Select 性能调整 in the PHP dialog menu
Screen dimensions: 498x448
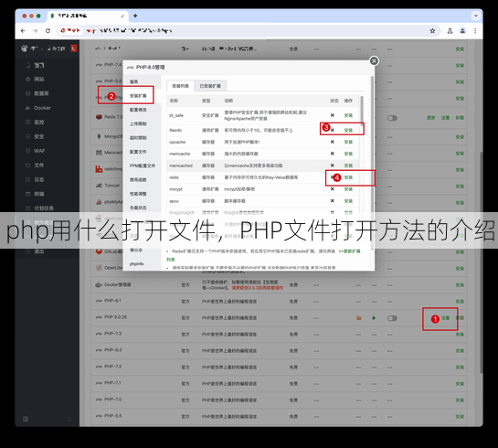[138, 194]
